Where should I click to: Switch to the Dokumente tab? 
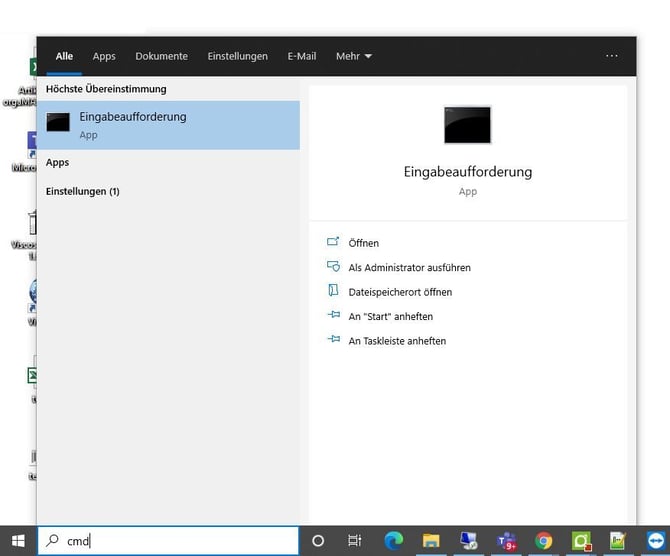coord(161,57)
